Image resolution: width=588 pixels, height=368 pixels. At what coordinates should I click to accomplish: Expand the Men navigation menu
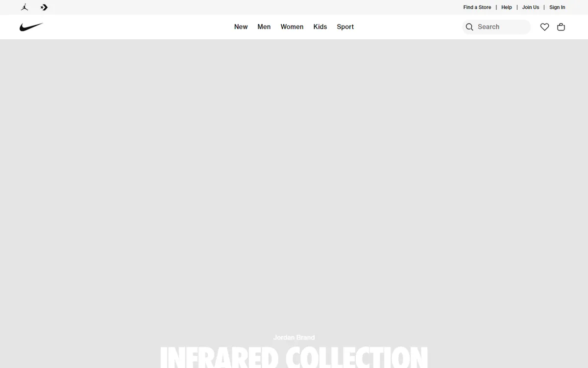(x=264, y=27)
